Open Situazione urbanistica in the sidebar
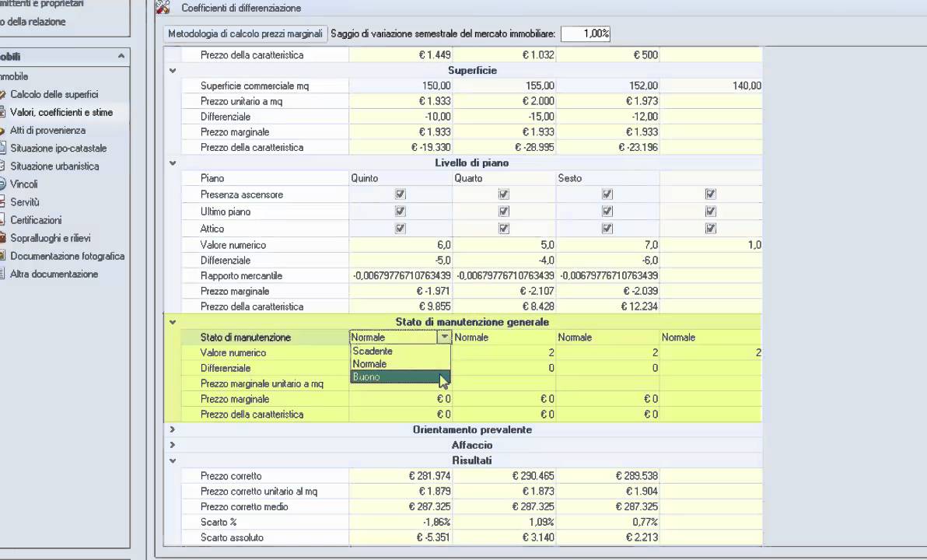This screenshot has width=927, height=560. 54,166
